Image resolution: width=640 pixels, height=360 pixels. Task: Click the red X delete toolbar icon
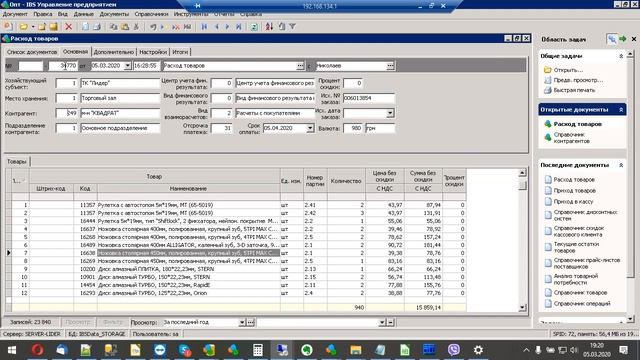coord(69,27)
